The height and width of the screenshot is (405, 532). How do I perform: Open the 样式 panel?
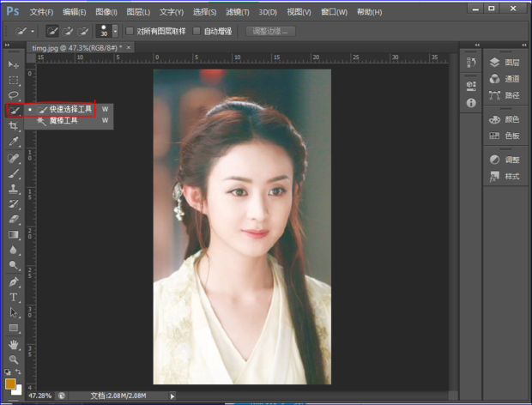(505, 177)
